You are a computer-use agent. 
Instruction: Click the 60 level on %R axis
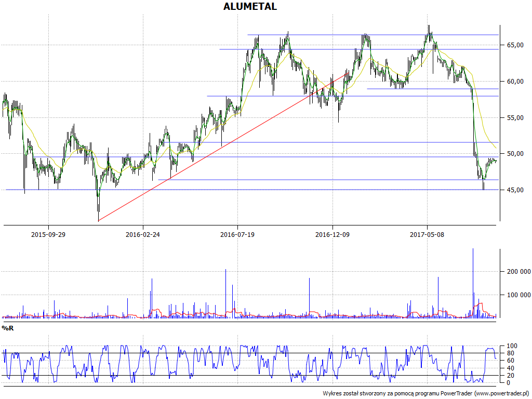point(510,361)
